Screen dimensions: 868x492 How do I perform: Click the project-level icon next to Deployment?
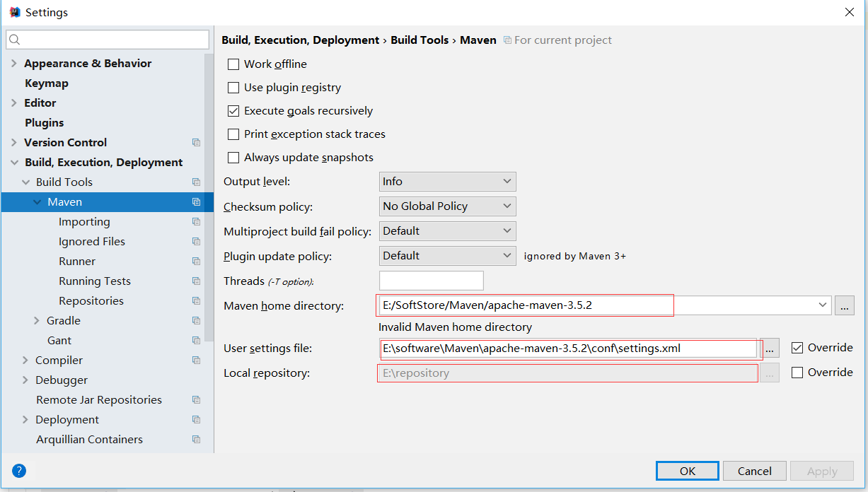pyautogui.click(x=196, y=420)
